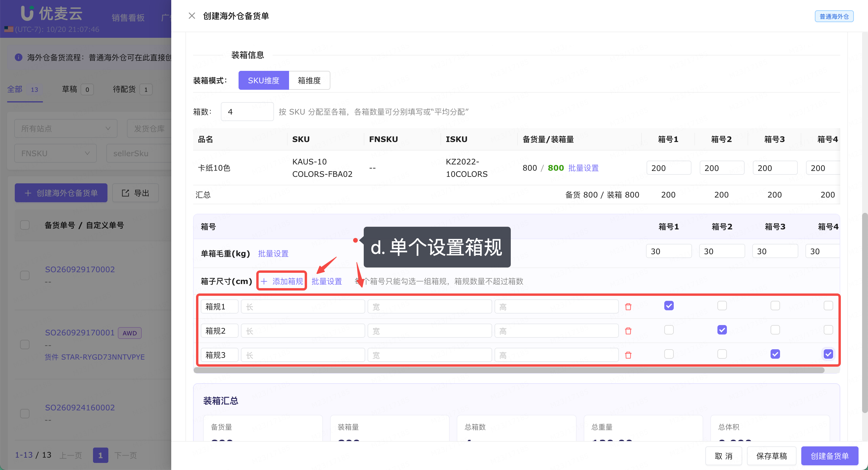Click the 创建备货单 button
The image size is (868, 470).
coord(829,456)
